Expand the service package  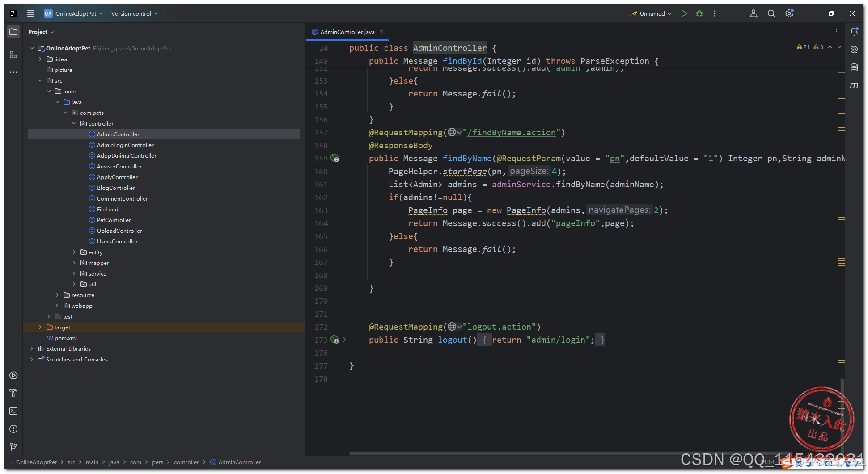point(74,273)
